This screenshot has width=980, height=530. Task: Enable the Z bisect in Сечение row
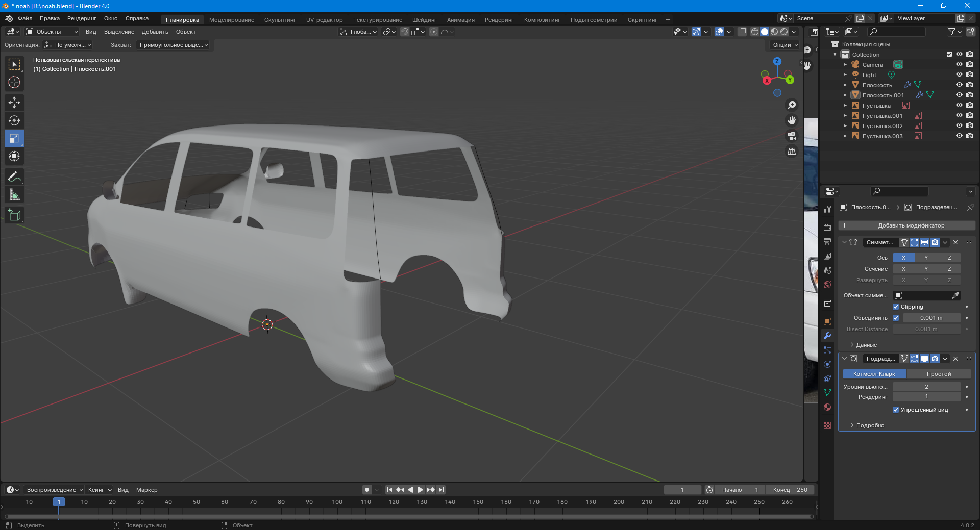pyautogui.click(x=949, y=269)
